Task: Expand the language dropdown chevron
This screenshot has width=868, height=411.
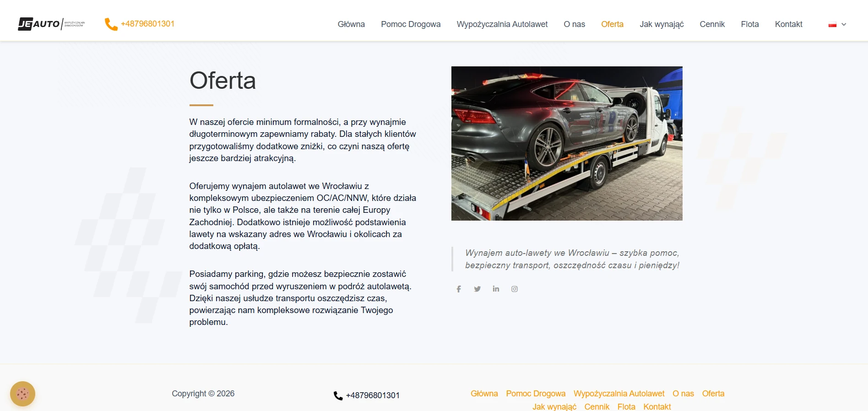Action: click(844, 25)
